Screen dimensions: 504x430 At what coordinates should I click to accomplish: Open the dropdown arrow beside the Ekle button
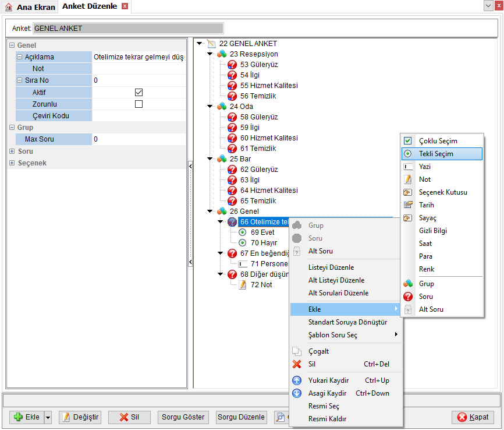pyautogui.click(x=48, y=417)
